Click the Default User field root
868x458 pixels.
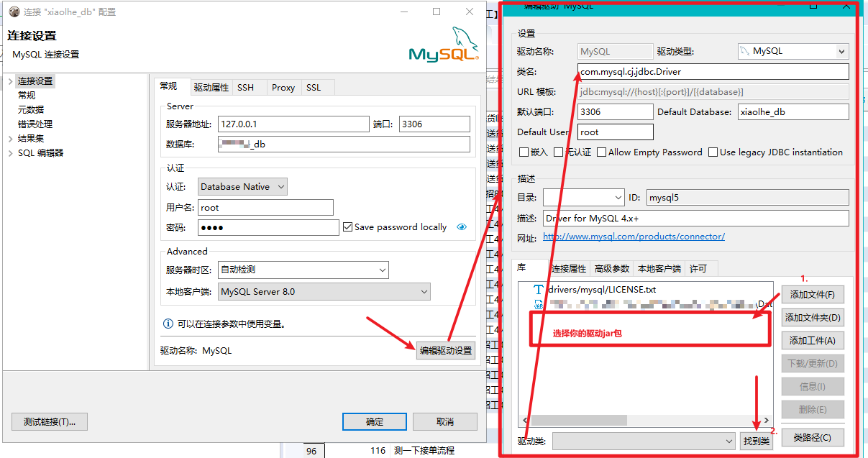616,132
